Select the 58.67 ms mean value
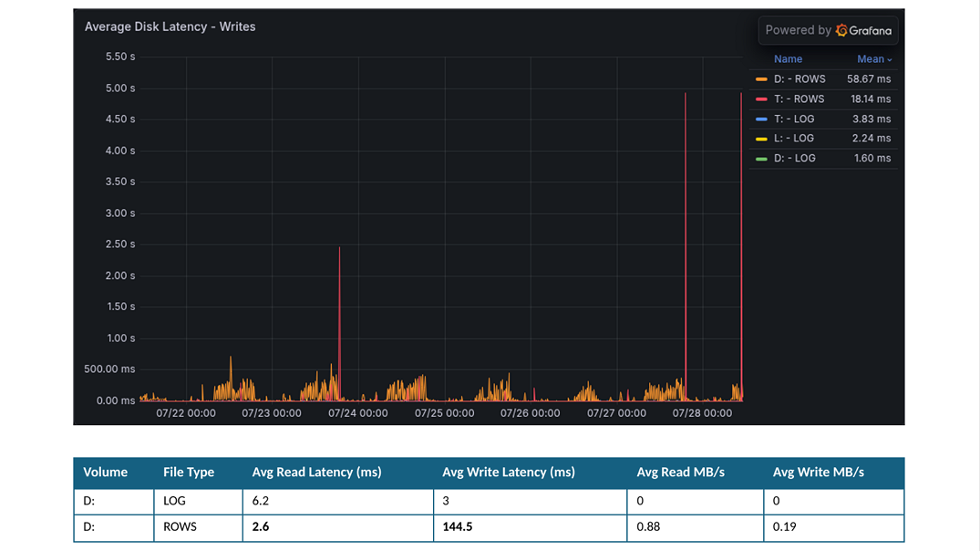 click(869, 78)
